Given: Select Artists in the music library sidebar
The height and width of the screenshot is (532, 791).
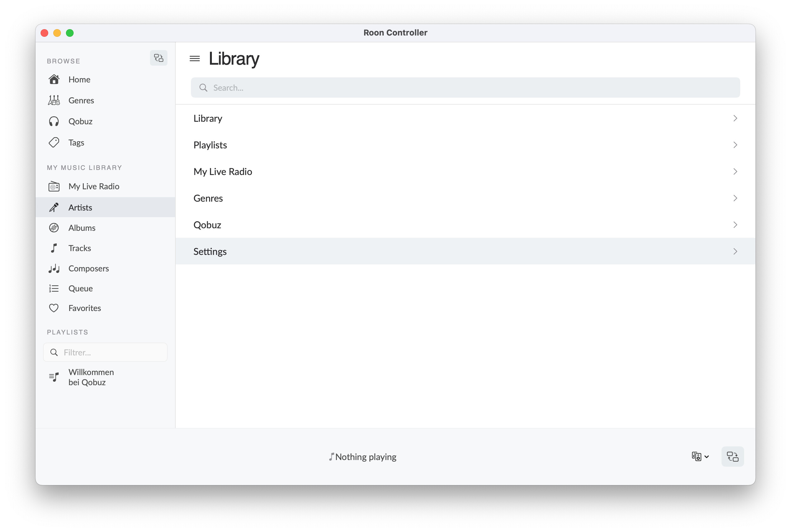Looking at the screenshot, I should pyautogui.click(x=80, y=207).
